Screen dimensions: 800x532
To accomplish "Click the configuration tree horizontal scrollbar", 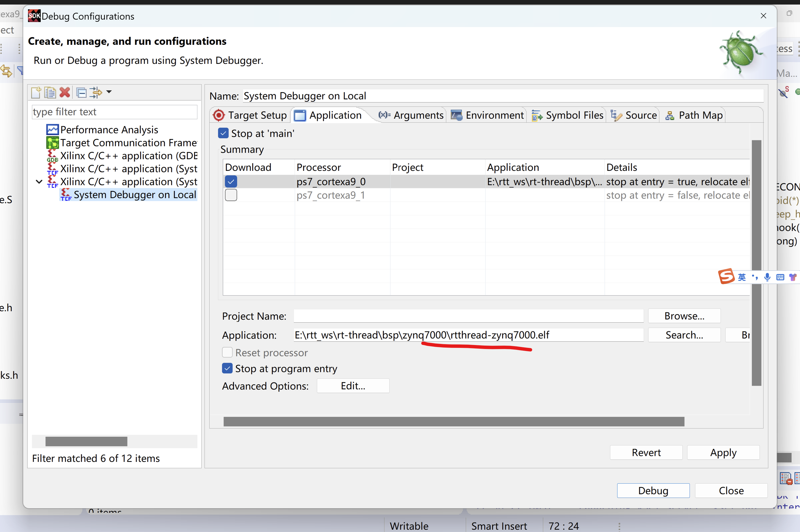I will 86,441.
